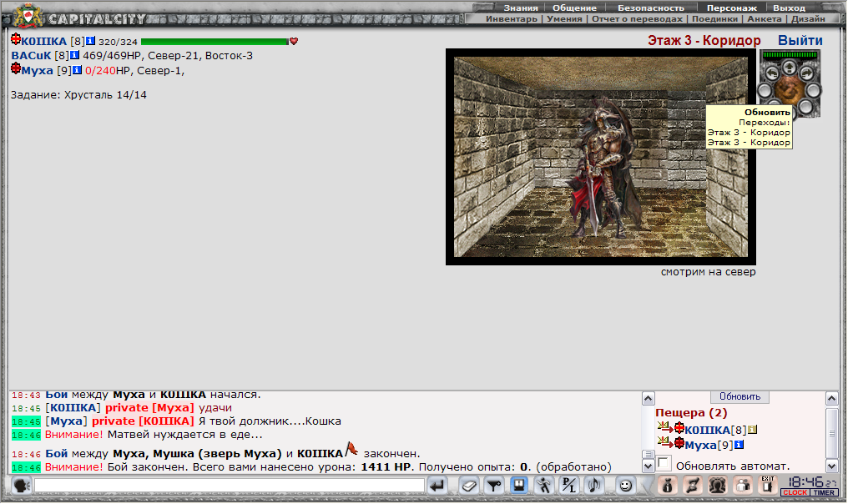
Task: Click the move forward arrow on the compass
Action: tap(789, 68)
